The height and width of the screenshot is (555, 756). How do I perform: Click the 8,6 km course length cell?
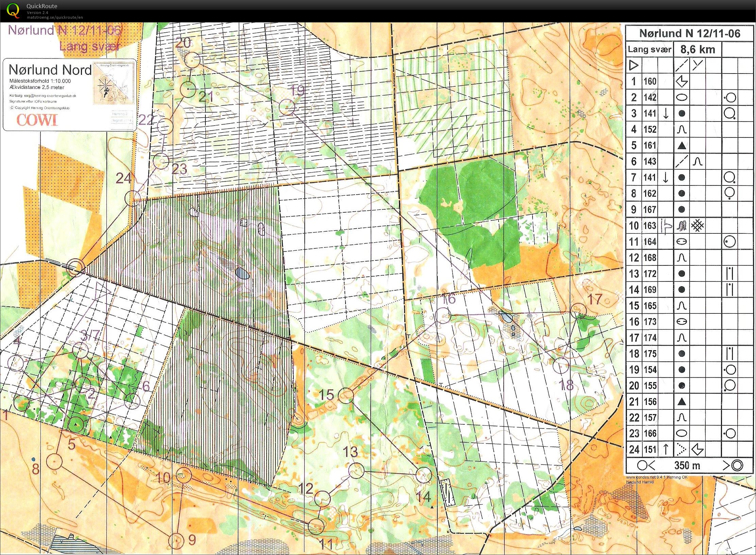698,50
